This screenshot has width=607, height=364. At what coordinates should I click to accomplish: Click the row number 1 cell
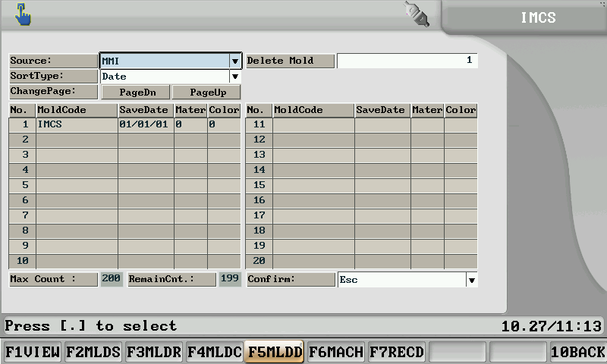(23, 124)
